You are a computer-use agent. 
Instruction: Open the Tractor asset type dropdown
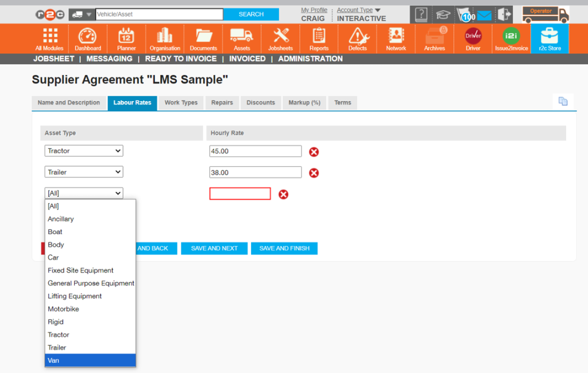tap(84, 151)
